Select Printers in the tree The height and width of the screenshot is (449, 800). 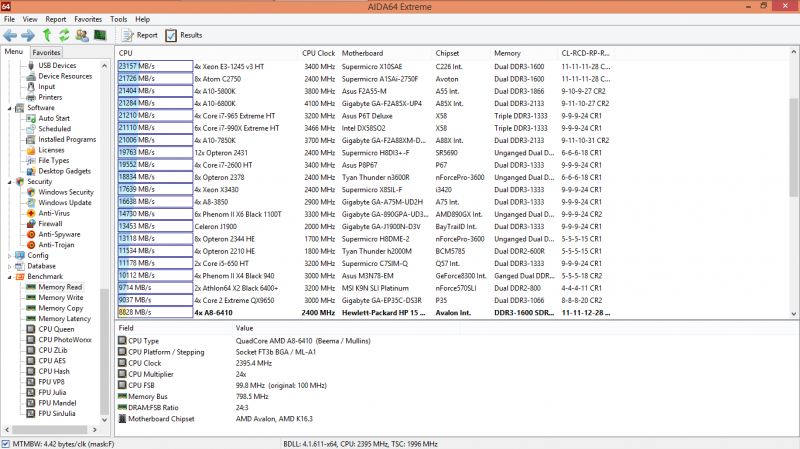(x=50, y=97)
